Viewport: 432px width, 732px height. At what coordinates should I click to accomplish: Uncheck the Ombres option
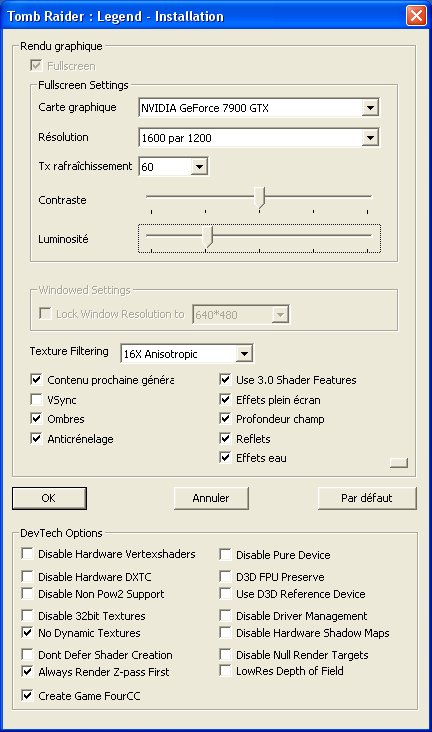36,418
